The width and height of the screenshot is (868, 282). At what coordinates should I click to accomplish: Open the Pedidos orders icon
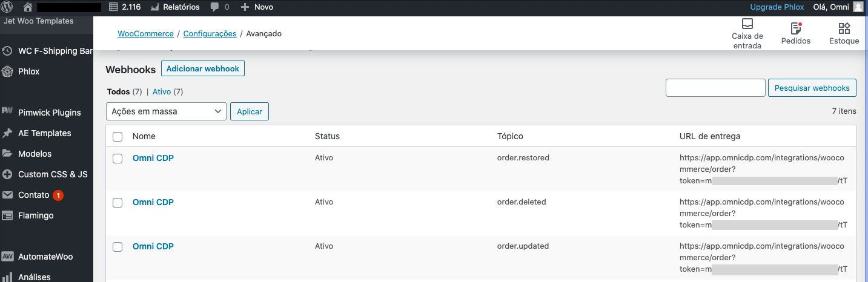tap(796, 28)
